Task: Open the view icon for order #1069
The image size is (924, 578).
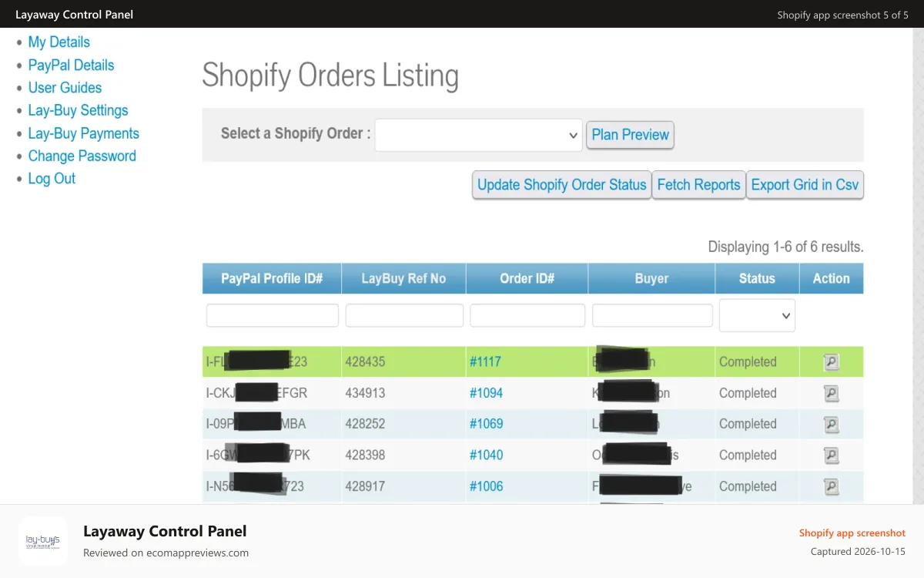Action: [831, 424]
